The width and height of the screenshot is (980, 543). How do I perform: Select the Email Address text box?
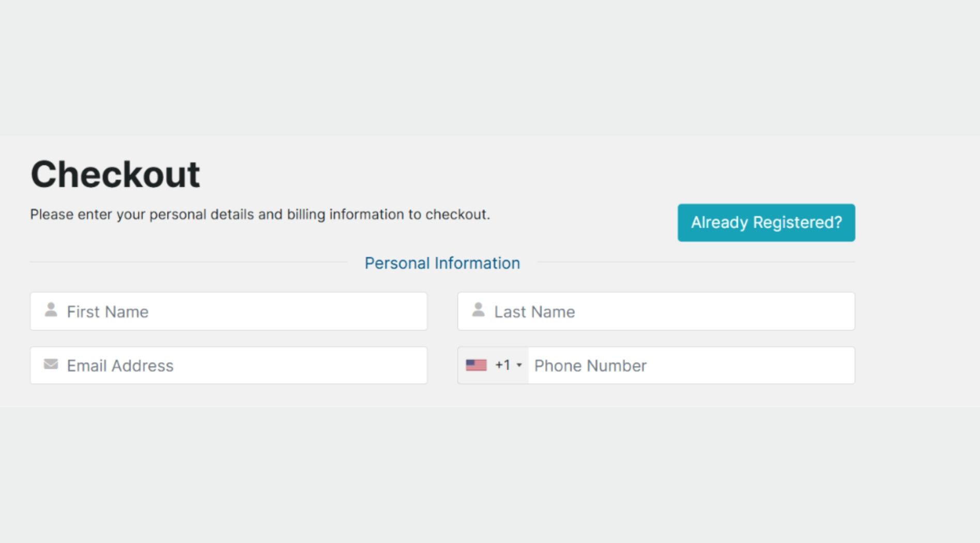pyautogui.click(x=228, y=365)
